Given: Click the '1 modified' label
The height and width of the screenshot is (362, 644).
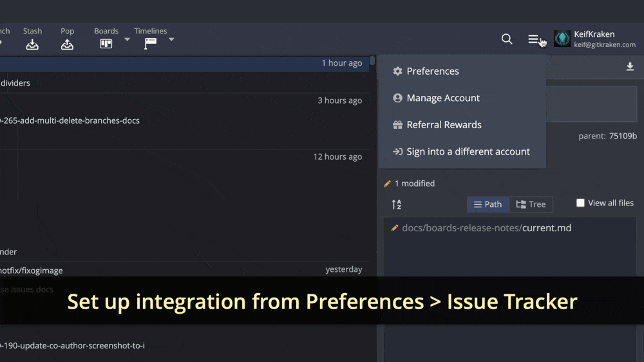Looking at the screenshot, I should pyautogui.click(x=414, y=184).
